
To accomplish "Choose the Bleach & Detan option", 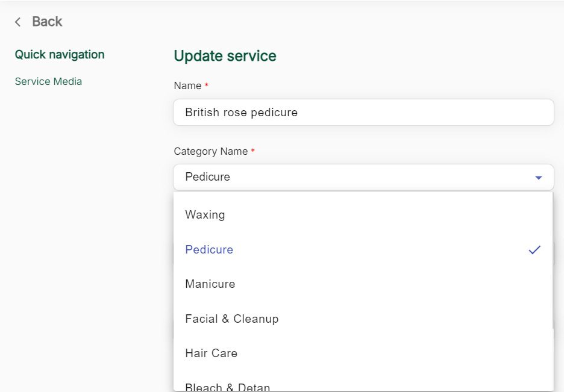I will pyautogui.click(x=228, y=386).
